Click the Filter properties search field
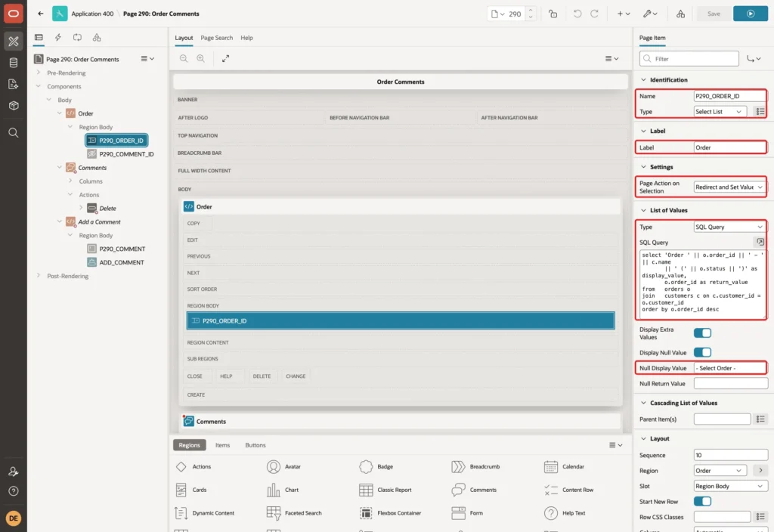Image resolution: width=774 pixels, height=532 pixels. point(689,59)
